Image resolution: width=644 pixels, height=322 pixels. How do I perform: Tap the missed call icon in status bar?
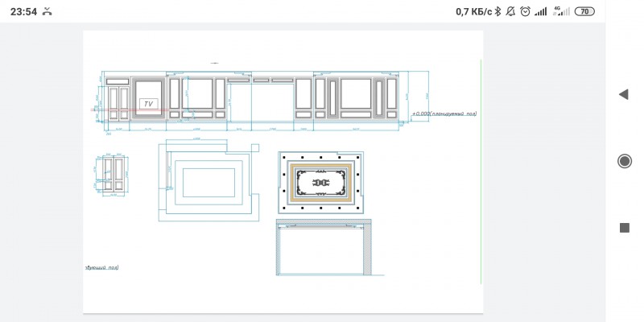47,11
